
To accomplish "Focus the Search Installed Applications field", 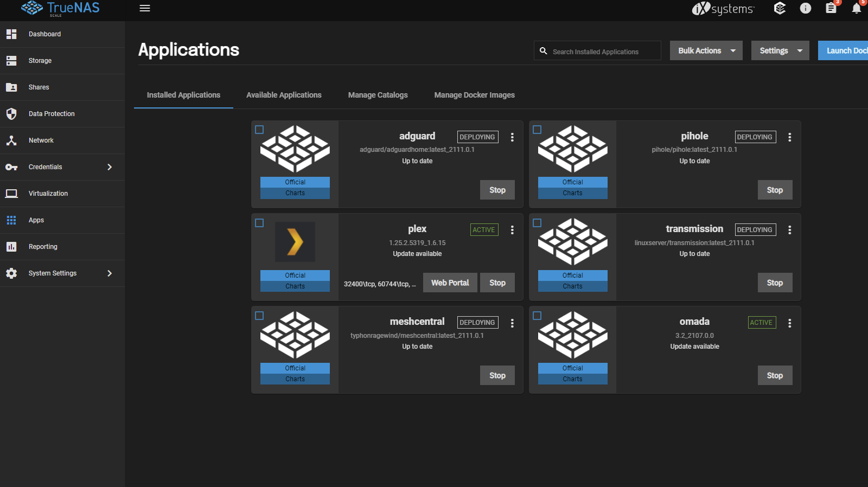I will (x=597, y=51).
